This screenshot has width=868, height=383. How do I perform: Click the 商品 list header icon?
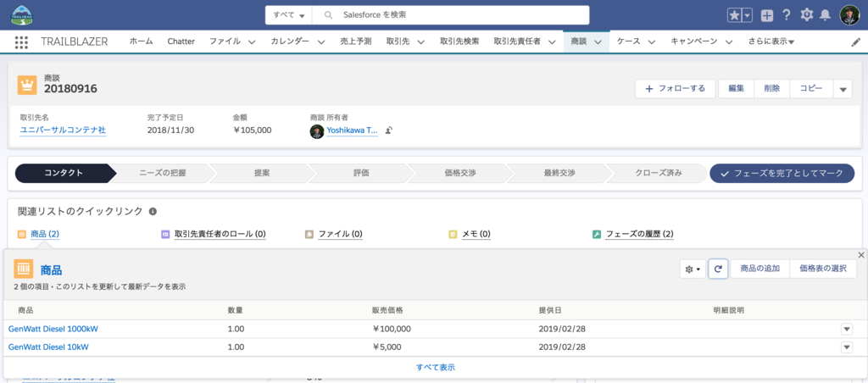pos(24,269)
